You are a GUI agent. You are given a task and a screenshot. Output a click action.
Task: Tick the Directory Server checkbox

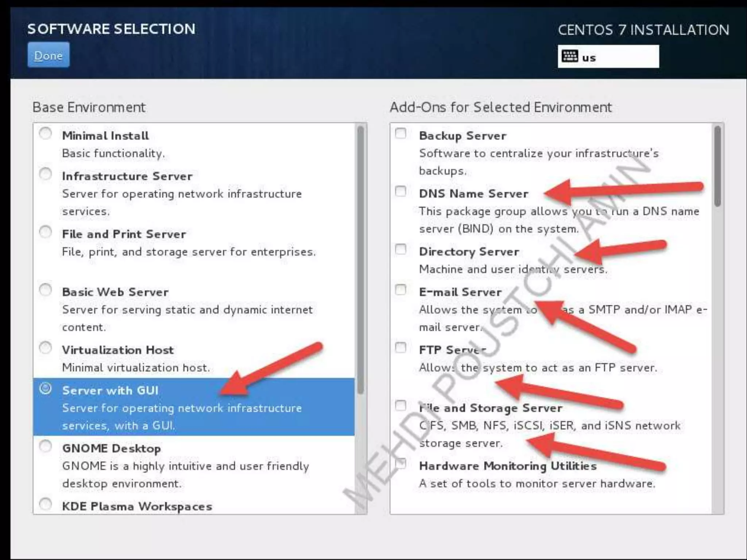pos(400,249)
